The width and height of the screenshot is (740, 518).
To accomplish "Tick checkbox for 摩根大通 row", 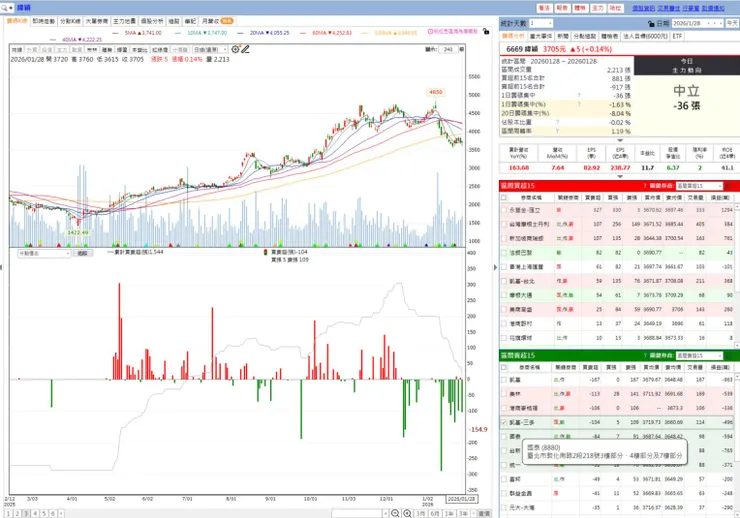I will tap(504, 295).
